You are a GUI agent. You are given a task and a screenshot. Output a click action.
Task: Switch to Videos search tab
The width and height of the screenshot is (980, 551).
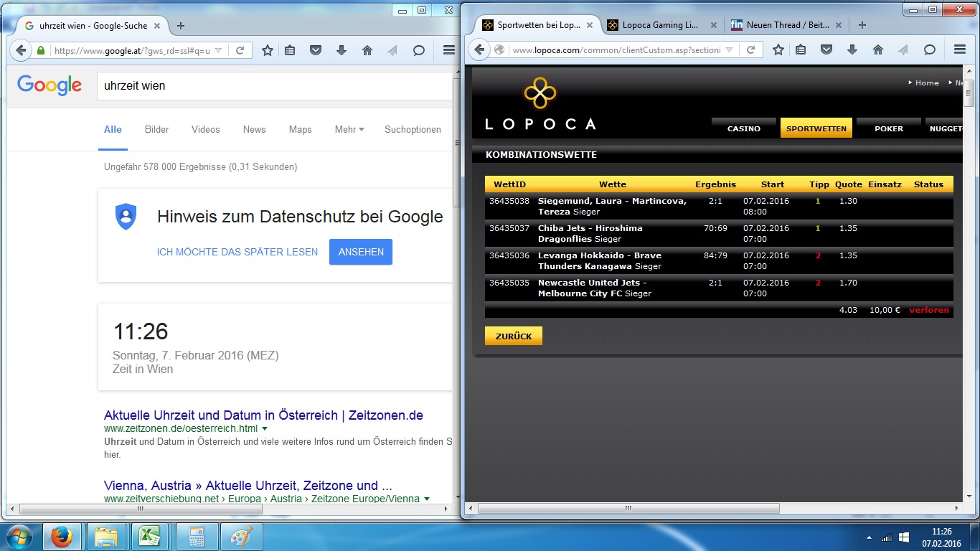pyautogui.click(x=205, y=130)
